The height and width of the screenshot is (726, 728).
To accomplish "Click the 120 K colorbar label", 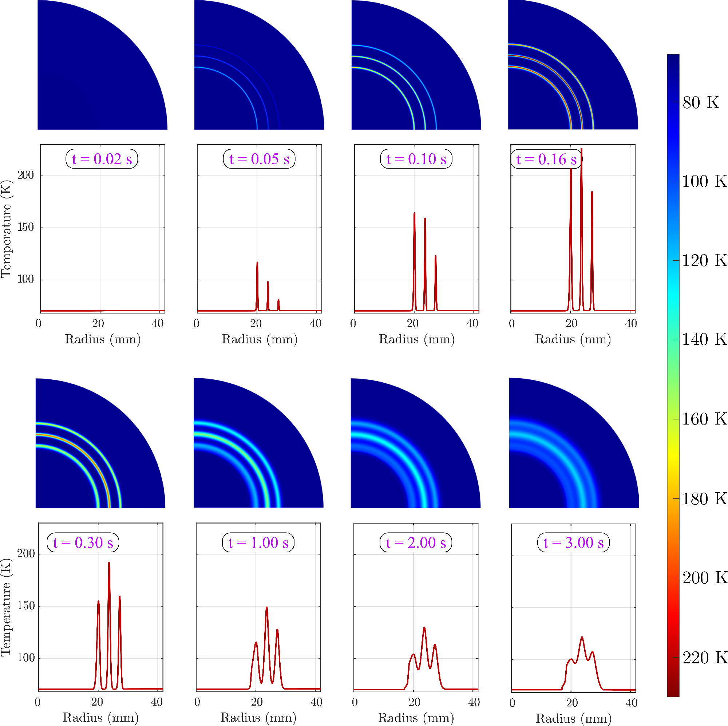I will [705, 260].
